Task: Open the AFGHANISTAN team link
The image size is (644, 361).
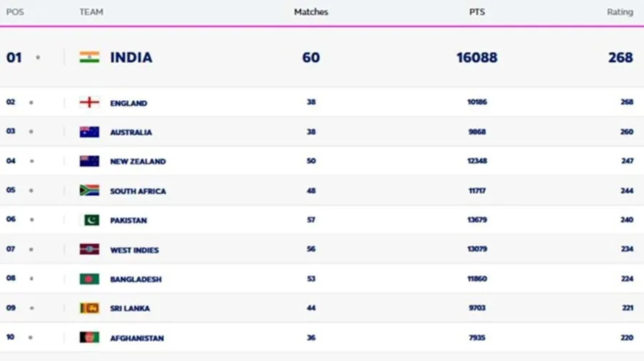Action: (137, 338)
